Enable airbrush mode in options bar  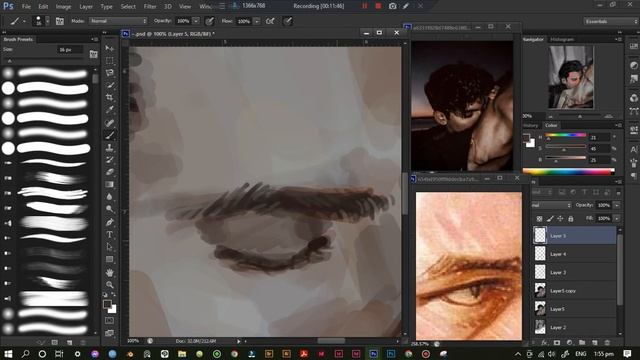(270, 21)
